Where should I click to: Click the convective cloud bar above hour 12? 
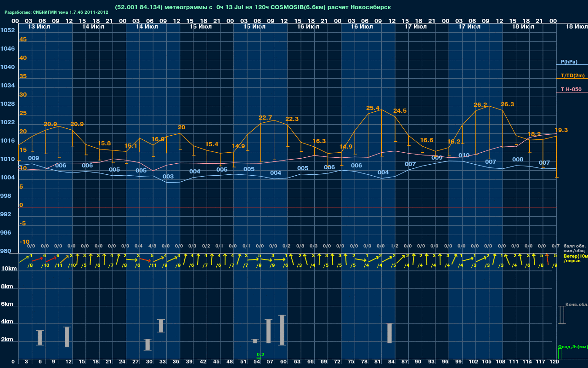(67, 337)
